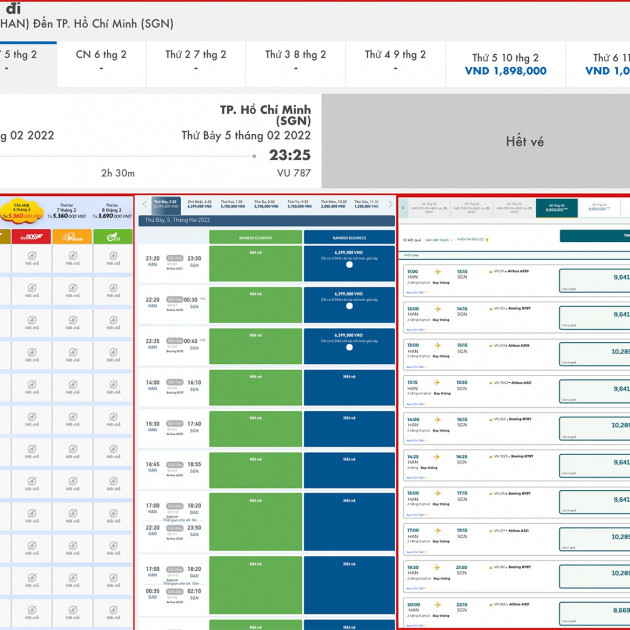Open Hiển thị bộ lọc filter options

(x=472, y=240)
